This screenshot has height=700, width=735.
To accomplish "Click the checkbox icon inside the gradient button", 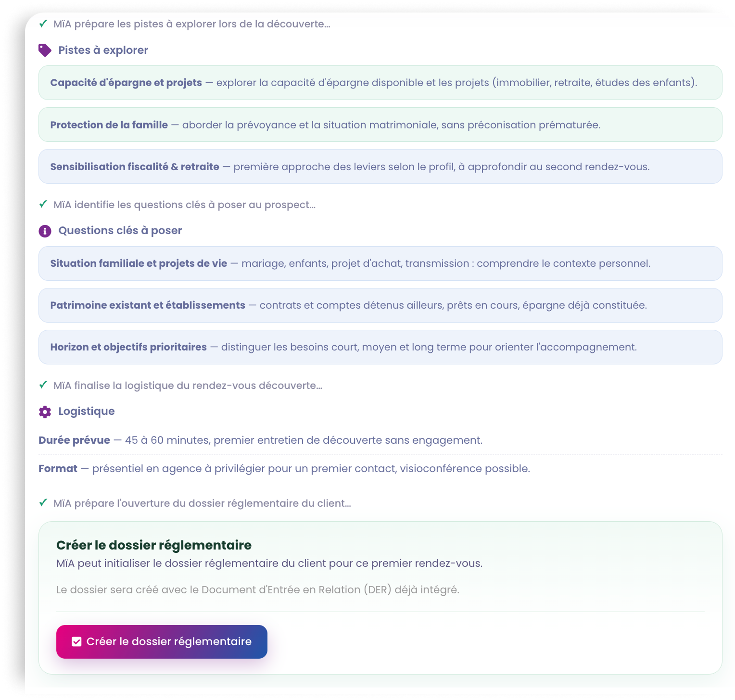I will 76,642.
